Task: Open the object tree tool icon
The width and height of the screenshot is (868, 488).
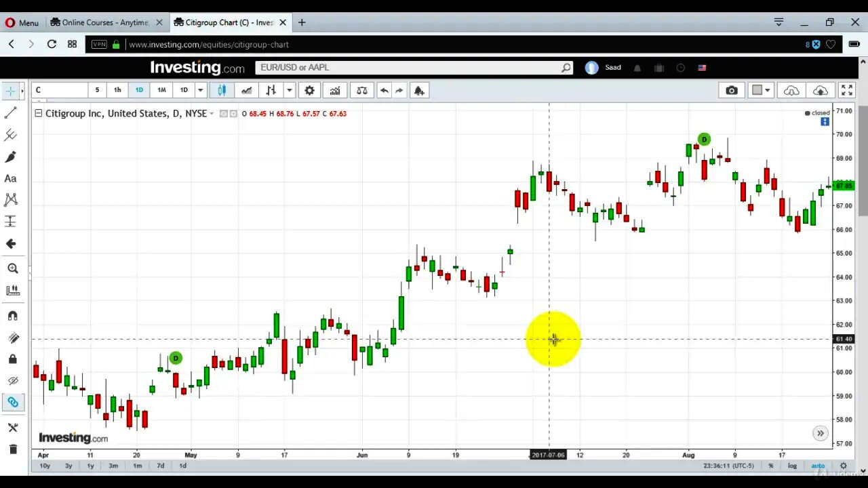Action: click(x=12, y=428)
